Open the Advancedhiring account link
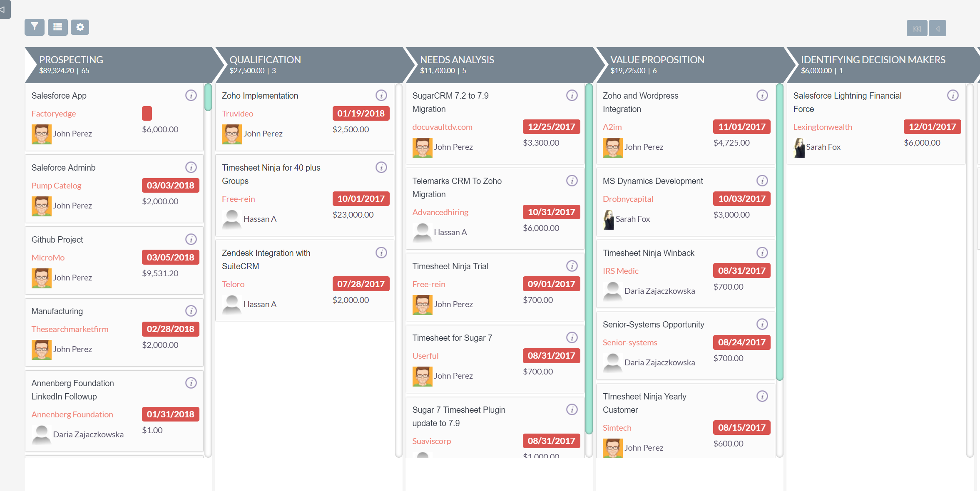 pos(440,212)
